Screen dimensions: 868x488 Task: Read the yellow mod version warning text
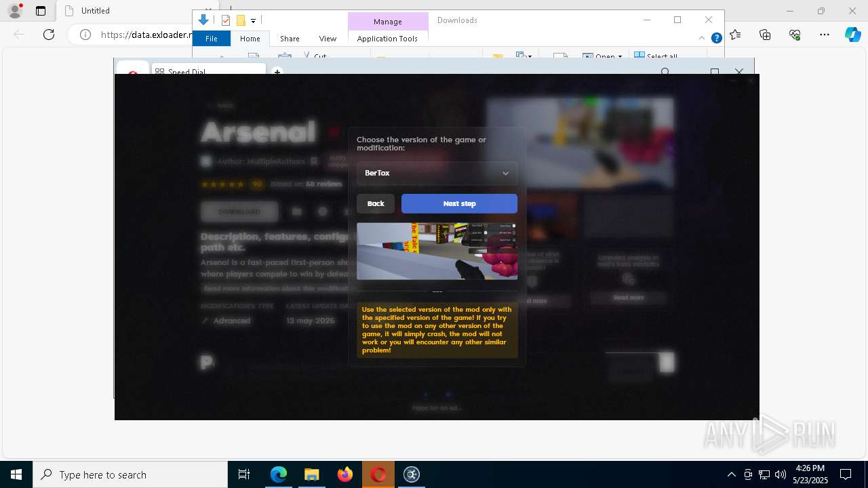coord(437,330)
